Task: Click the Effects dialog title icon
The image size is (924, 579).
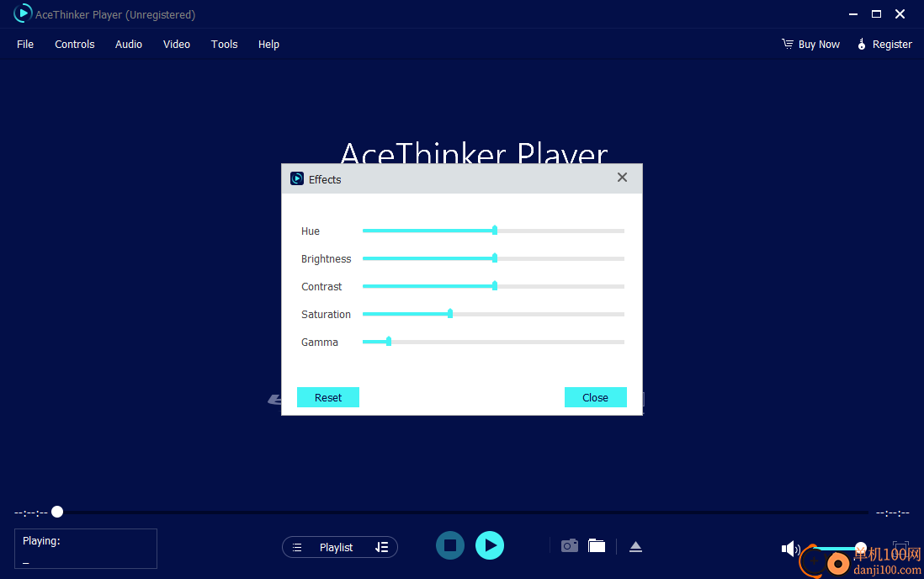Action: 297,178
